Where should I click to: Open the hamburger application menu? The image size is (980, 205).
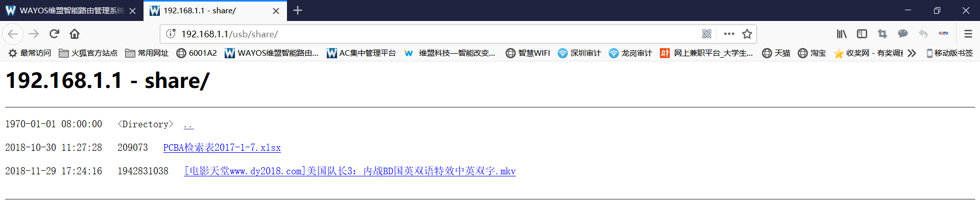[x=968, y=34]
